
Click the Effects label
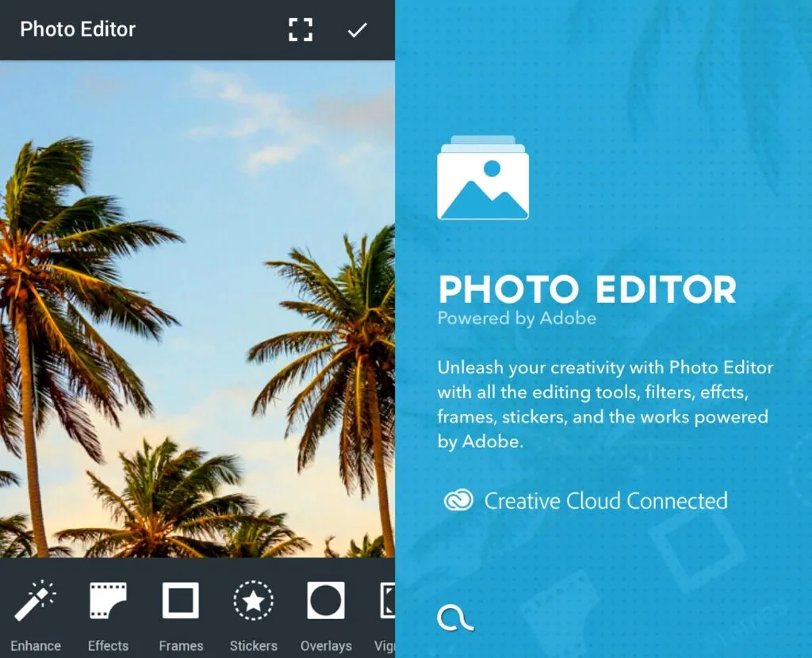108,645
